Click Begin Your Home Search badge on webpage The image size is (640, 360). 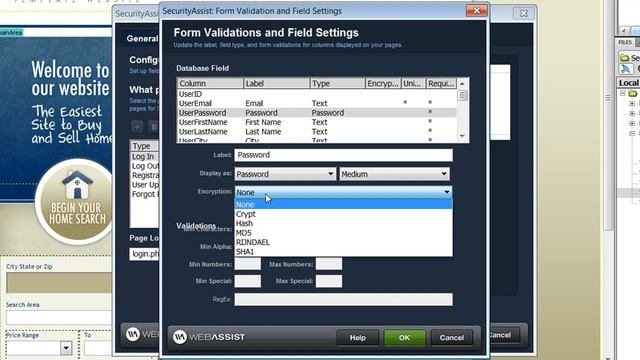75,201
